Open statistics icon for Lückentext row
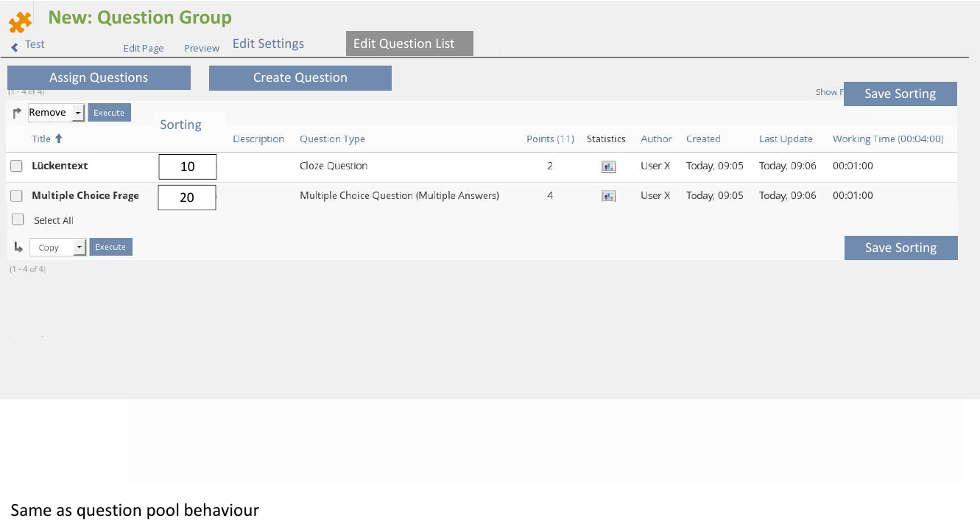This screenshot has height=521, width=980. pos(607,167)
